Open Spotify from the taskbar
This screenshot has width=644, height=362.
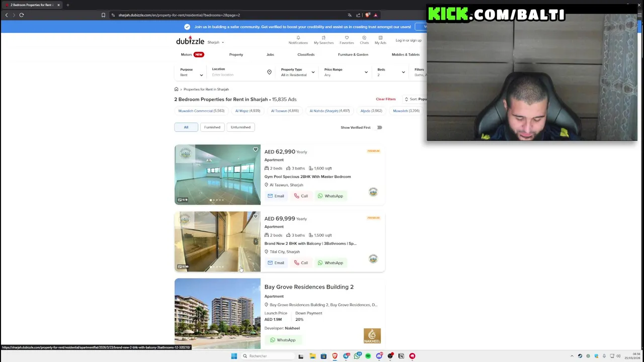pos(368,356)
